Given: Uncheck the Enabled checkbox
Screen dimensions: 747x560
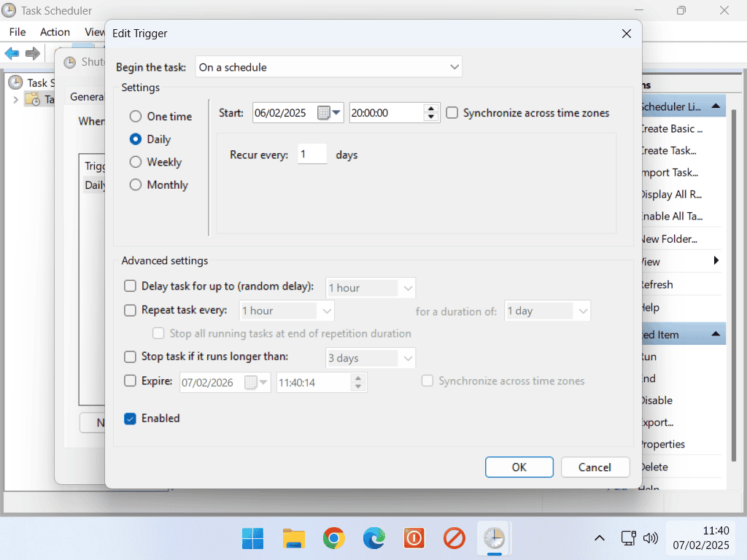Looking at the screenshot, I should point(130,419).
